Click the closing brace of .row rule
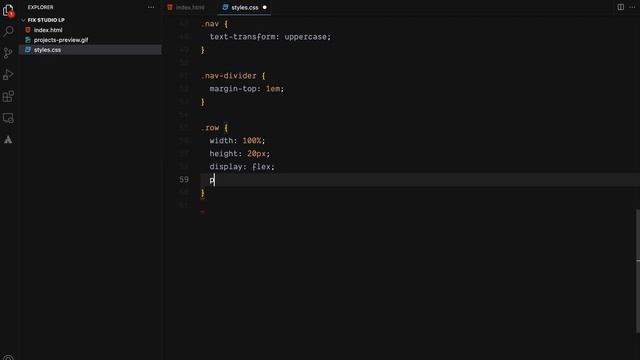The width and height of the screenshot is (640, 360). [202, 193]
